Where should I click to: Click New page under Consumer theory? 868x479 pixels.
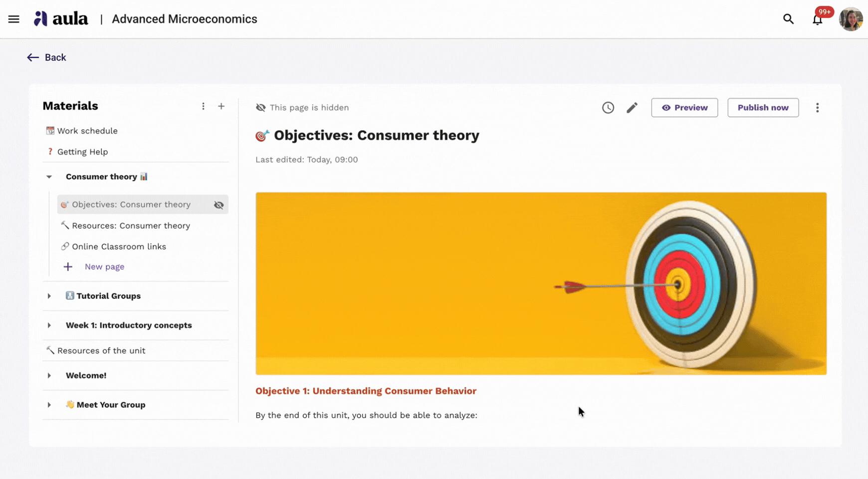coord(104,267)
